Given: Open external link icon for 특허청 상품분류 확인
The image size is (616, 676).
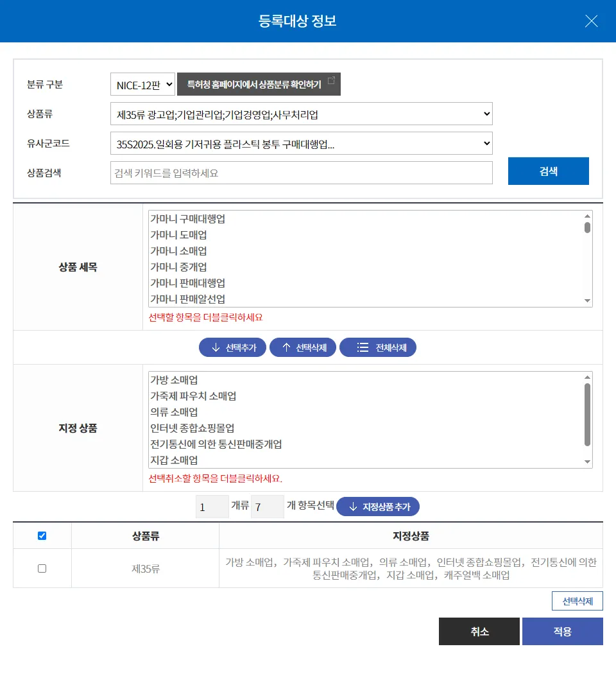Looking at the screenshot, I should coord(331,81).
